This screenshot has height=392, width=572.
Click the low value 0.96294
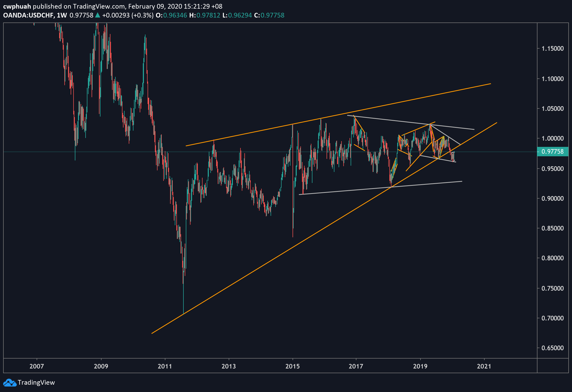[240, 15]
